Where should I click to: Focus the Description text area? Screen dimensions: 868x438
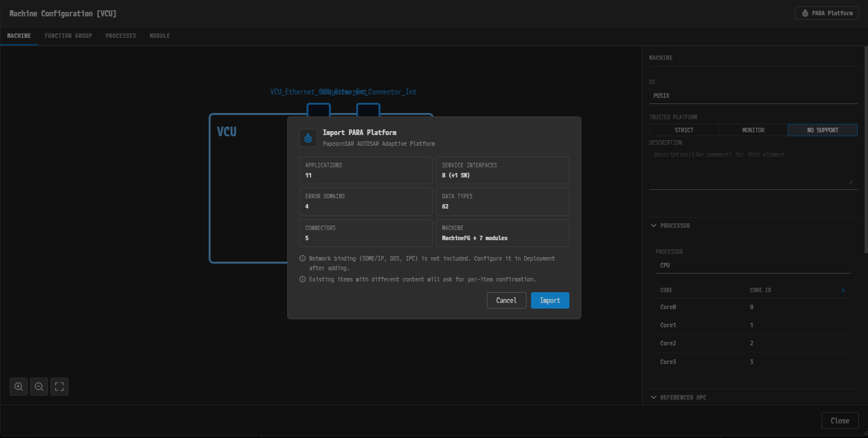click(x=753, y=168)
